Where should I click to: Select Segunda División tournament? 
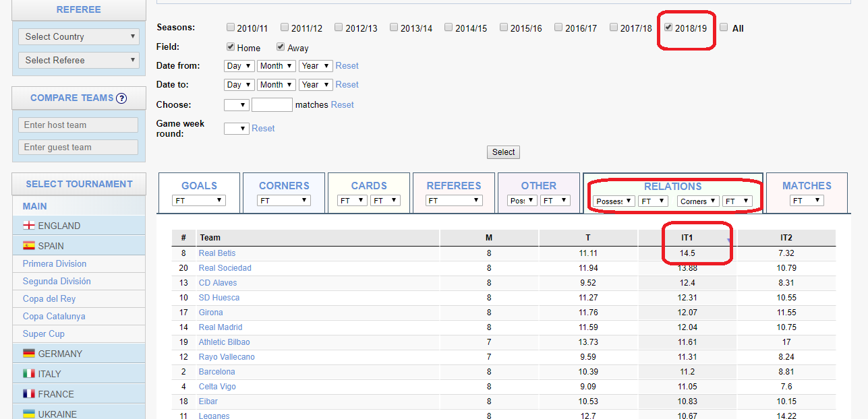57,282
